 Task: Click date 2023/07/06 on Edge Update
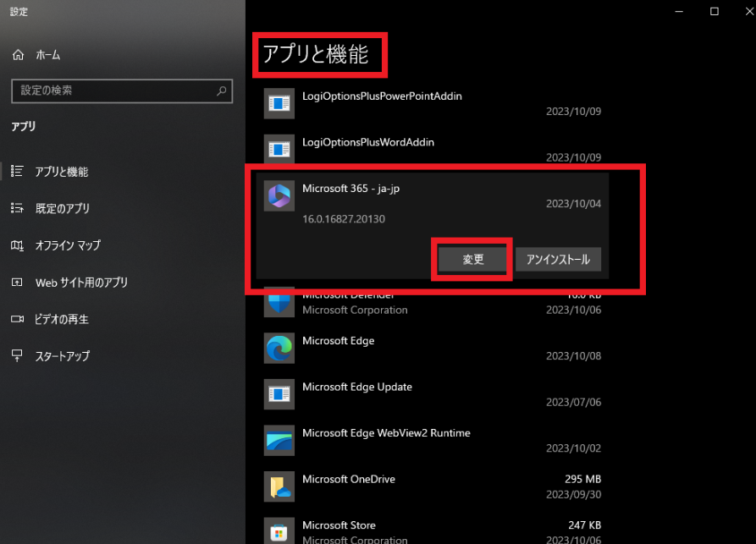point(573,403)
